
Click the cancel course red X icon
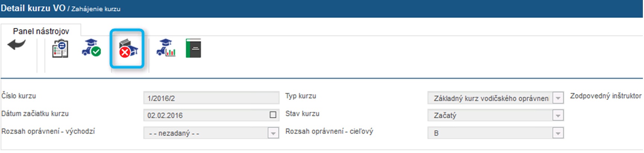(128, 49)
